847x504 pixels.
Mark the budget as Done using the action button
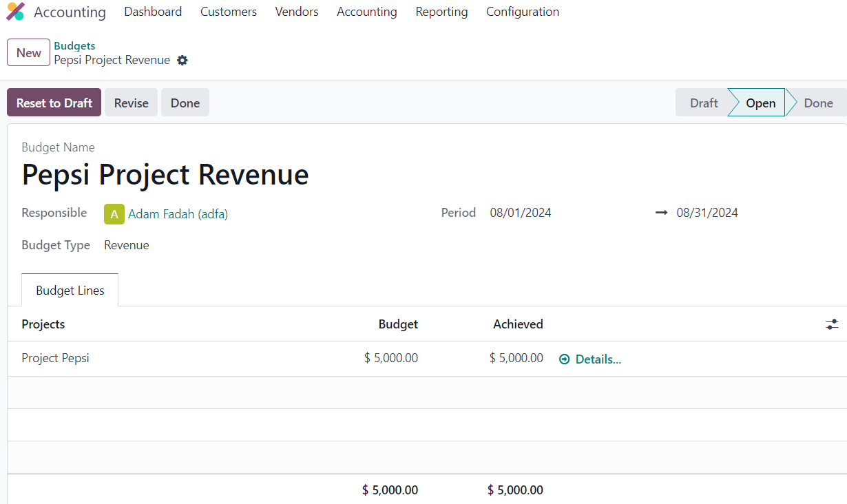185,103
